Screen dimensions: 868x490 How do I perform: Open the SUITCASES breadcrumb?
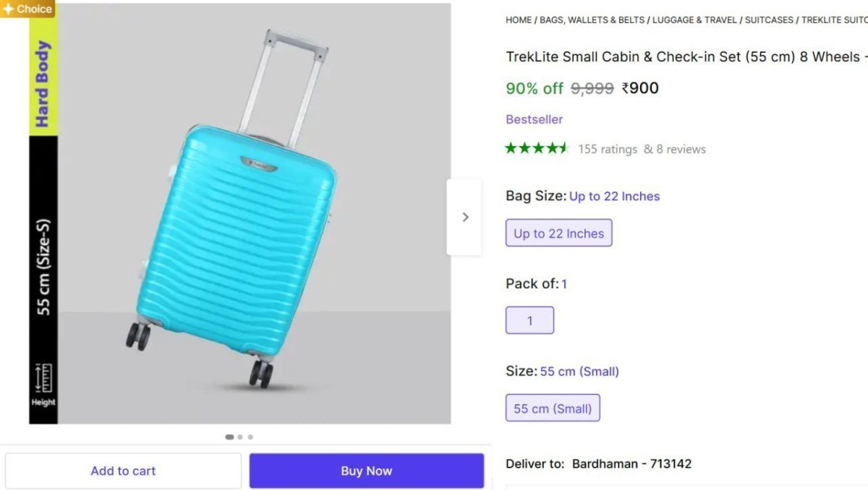(769, 20)
